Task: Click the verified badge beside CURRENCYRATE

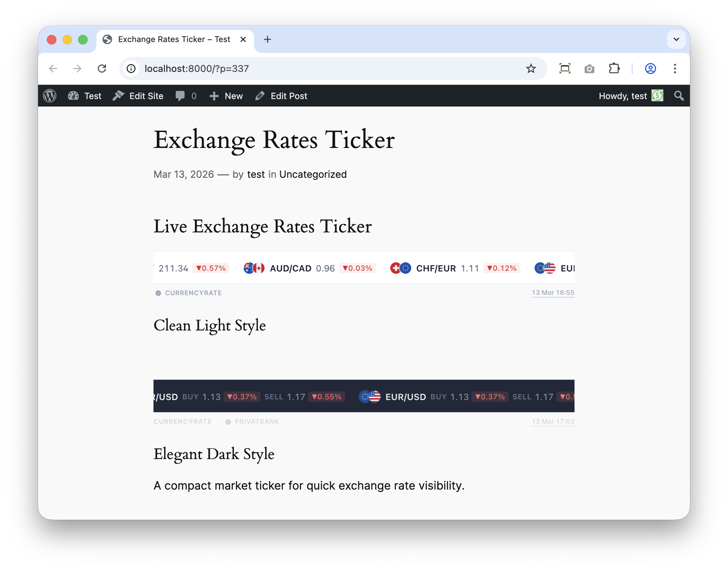Action: pyautogui.click(x=158, y=293)
